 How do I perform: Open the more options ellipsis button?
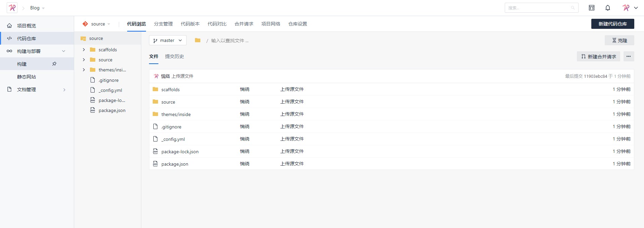629,57
